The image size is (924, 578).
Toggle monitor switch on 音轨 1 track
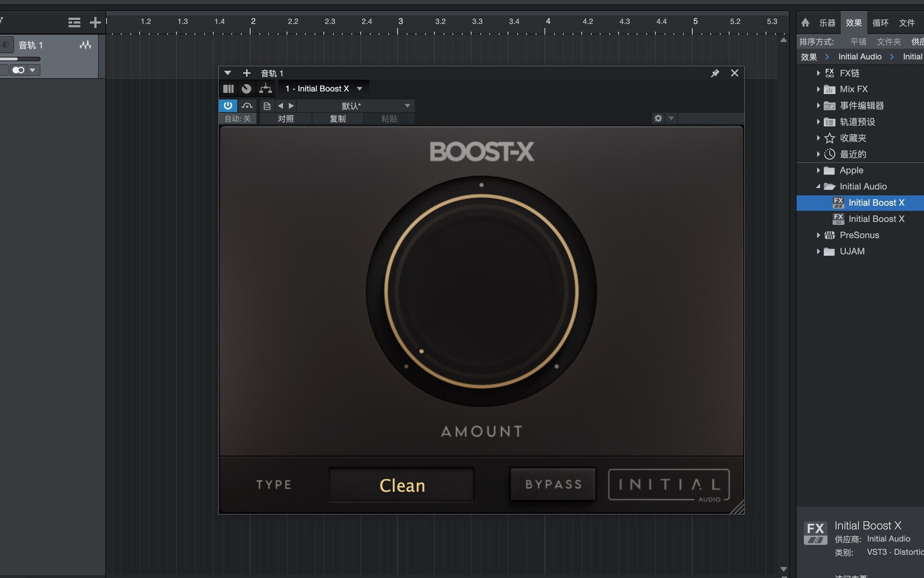click(x=18, y=70)
